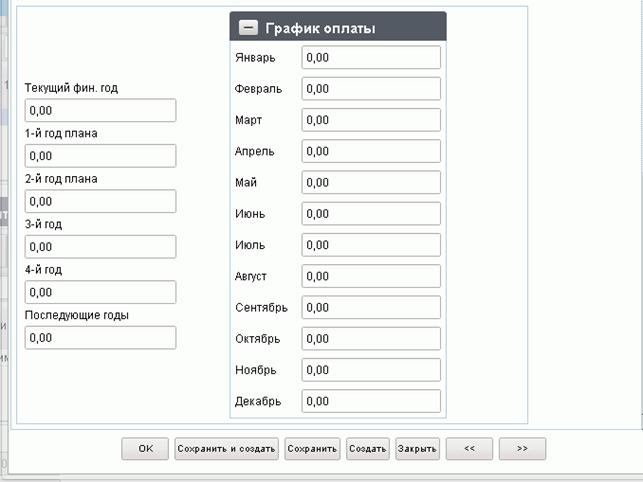Confirm with the OK button
Viewport: 643px width, 482px height.
(x=145, y=449)
